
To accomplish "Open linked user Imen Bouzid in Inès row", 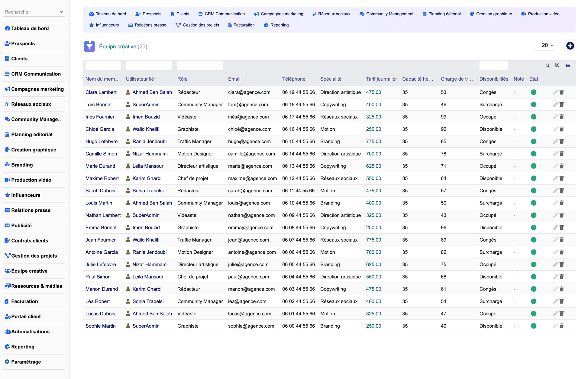I will click(146, 117).
